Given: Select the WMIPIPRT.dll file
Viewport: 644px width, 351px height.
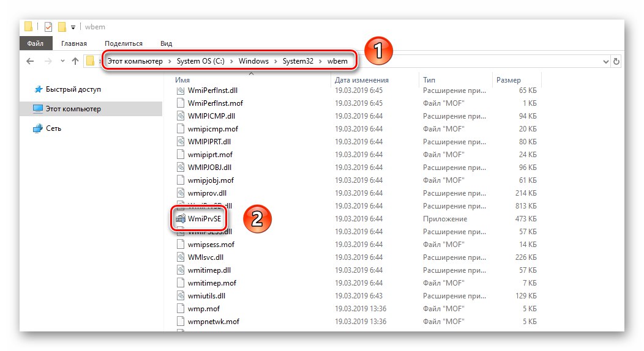Looking at the screenshot, I should [x=209, y=142].
